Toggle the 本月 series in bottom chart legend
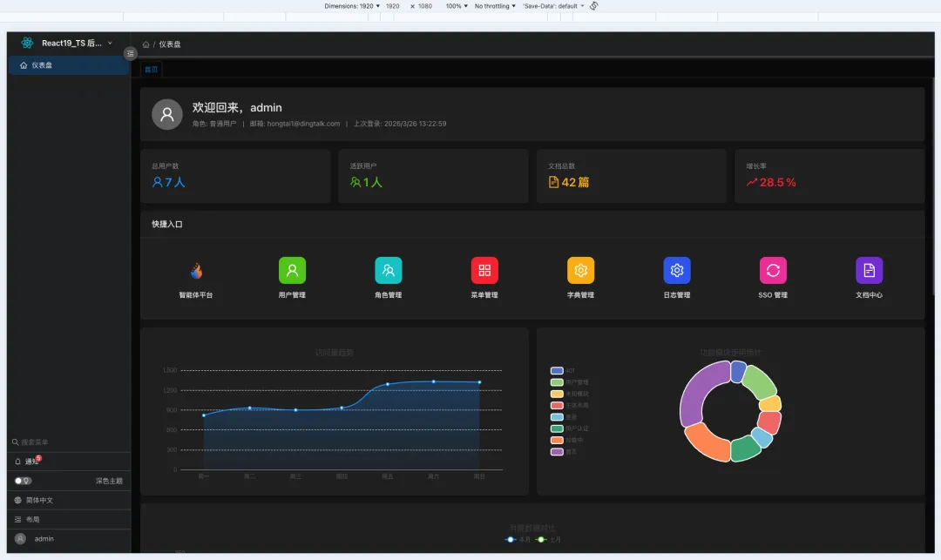 518,540
